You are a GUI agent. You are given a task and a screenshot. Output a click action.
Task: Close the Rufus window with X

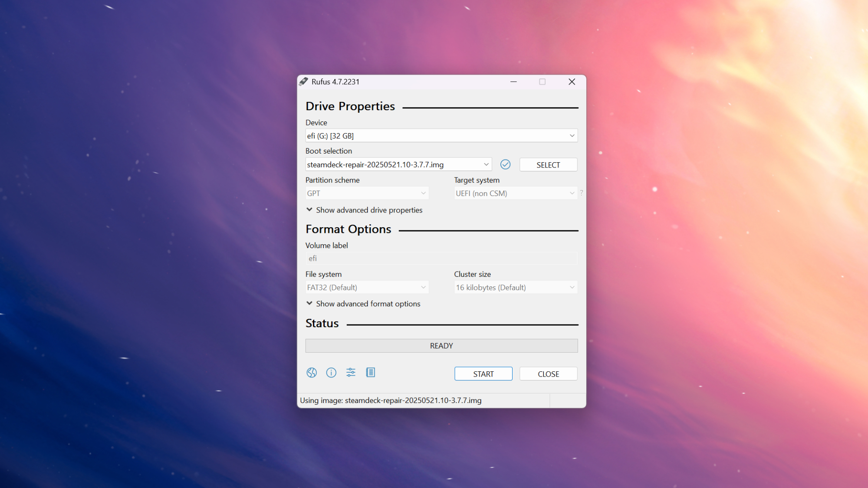click(x=572, y=82)
